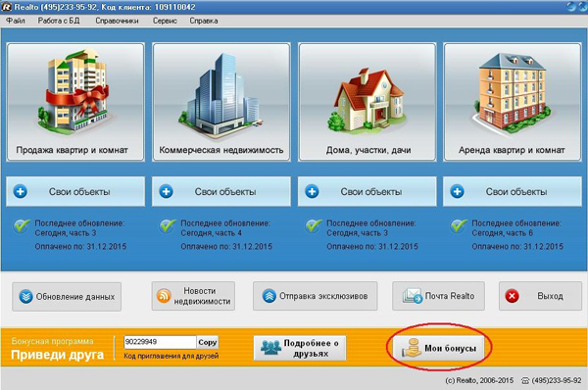Open the Коммерческая недвижимость skyscraper tile

tap(221, 102)
